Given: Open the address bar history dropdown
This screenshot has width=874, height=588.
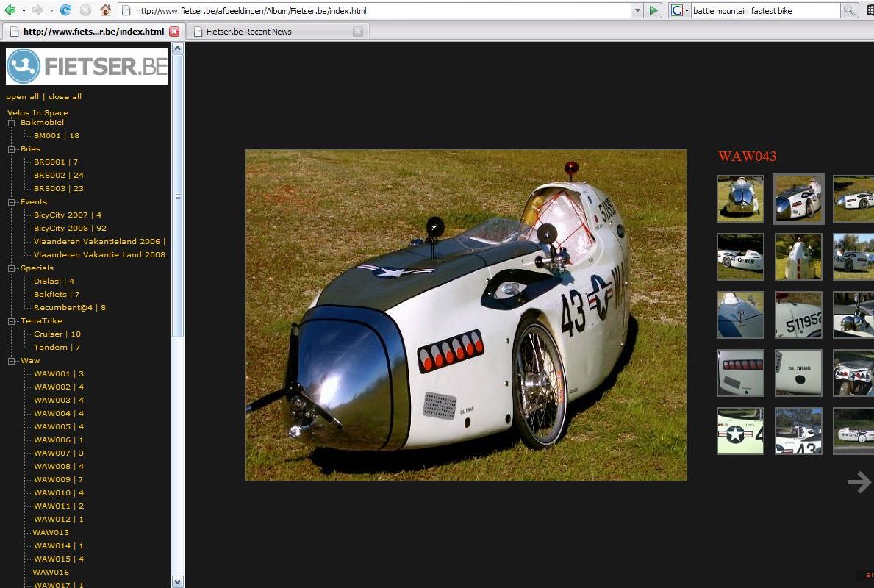Looking at the screenshot, I should point(637,10).
